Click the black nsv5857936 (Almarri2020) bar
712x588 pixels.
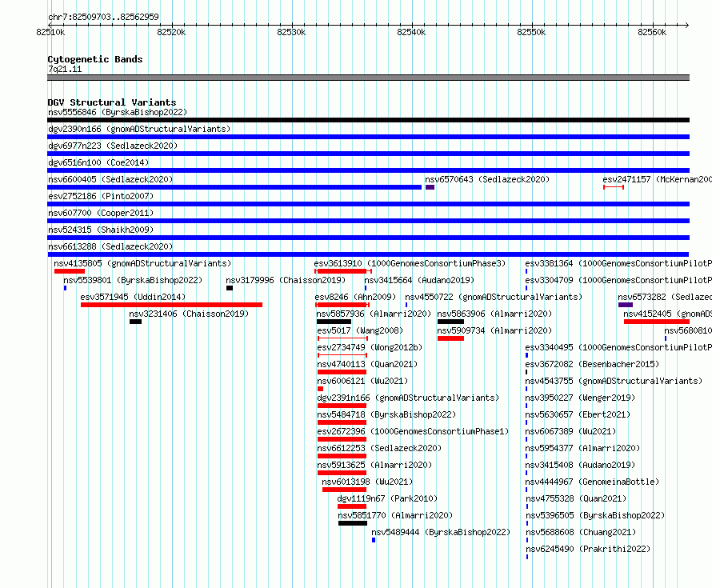coord(334,322)
